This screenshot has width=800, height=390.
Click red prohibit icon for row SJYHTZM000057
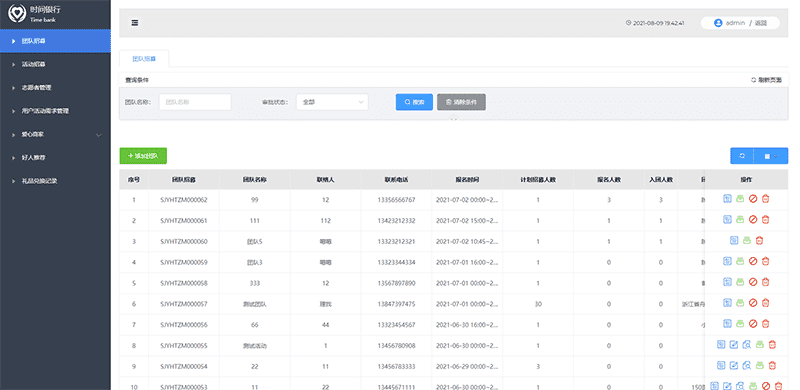pos(753,303)
